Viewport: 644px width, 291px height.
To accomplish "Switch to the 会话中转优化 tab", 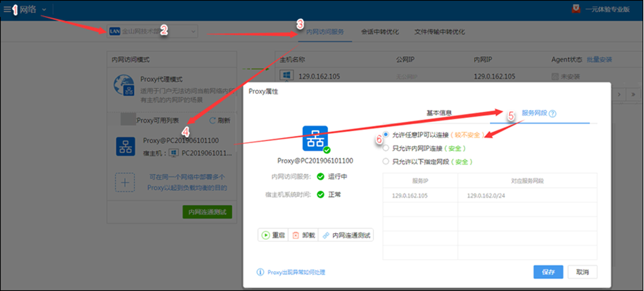I will click(380, 31).
